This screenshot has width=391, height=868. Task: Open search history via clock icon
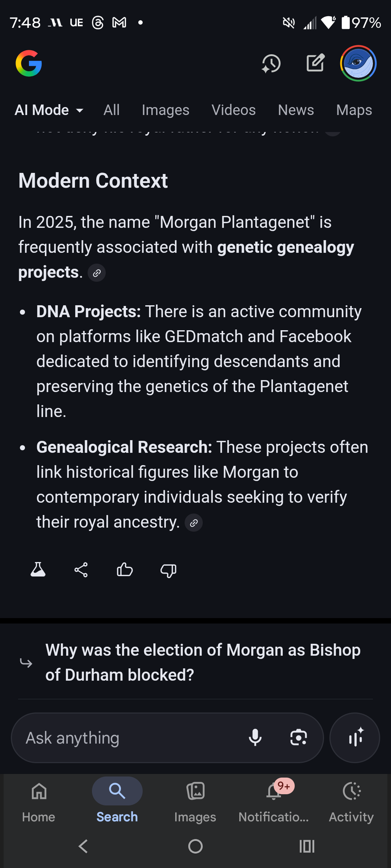(271, 63)
